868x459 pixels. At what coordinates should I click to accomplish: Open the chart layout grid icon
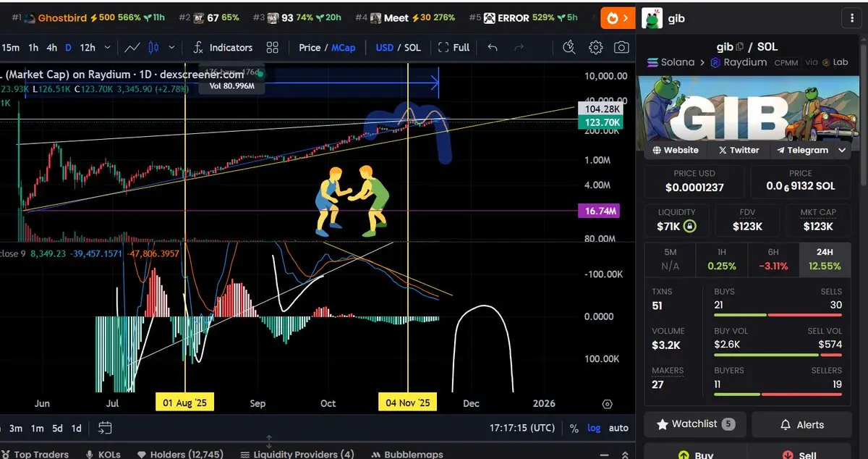click(272, 48)
